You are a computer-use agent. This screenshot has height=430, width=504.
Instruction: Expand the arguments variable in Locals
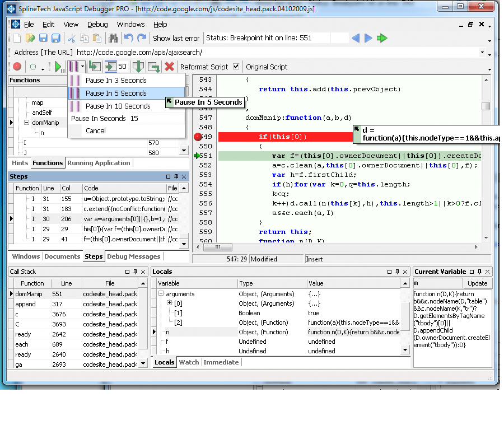tap(161, 294)
